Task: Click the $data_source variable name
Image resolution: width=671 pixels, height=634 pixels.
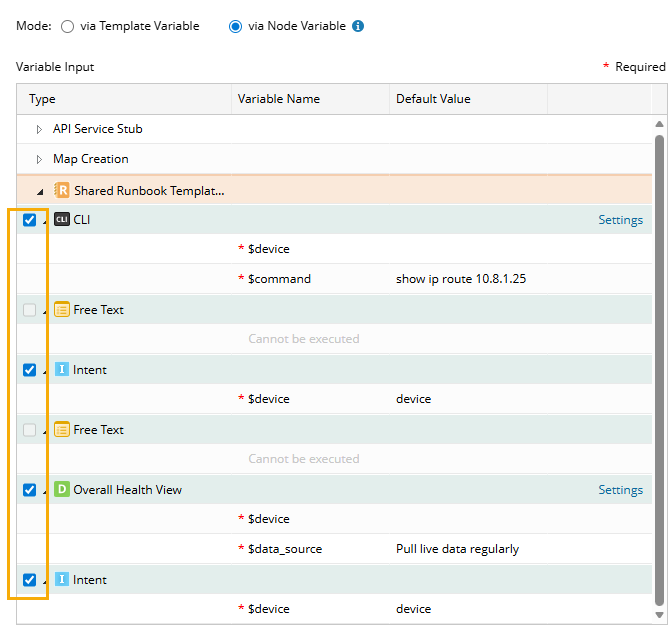Action: 285,549
